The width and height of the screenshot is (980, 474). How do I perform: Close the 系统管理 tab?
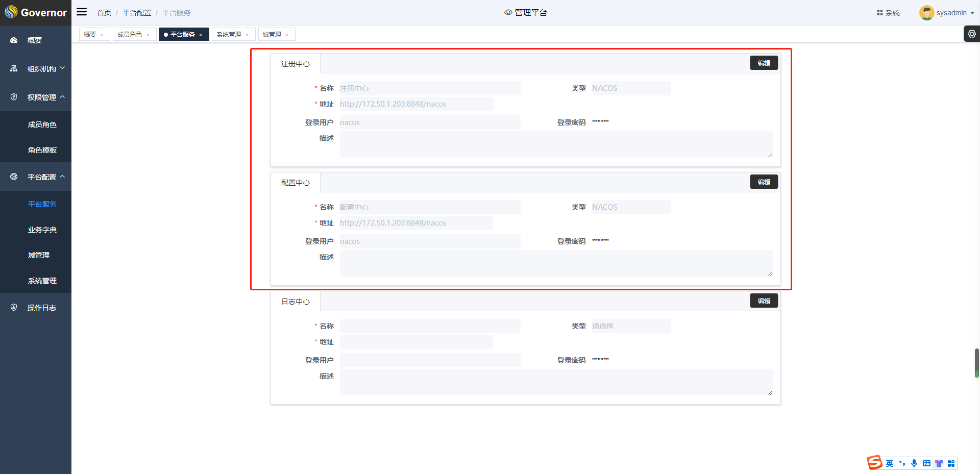click(x=247, y=35)
